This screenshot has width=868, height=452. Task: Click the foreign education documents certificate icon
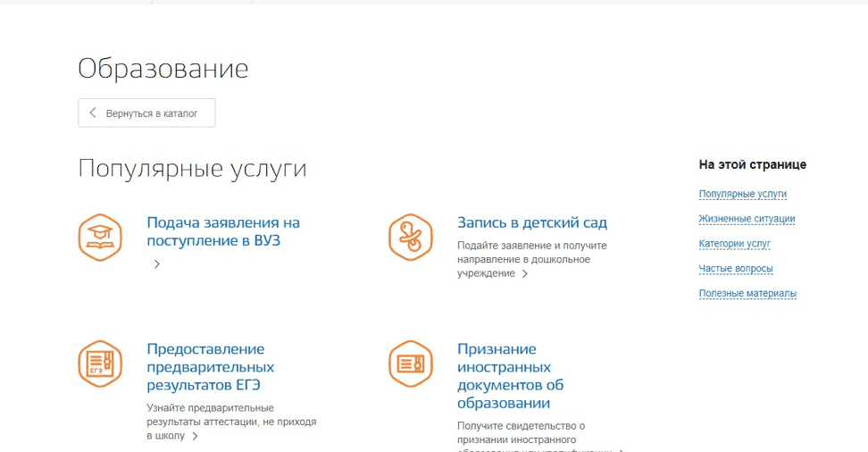click(410, 363)
